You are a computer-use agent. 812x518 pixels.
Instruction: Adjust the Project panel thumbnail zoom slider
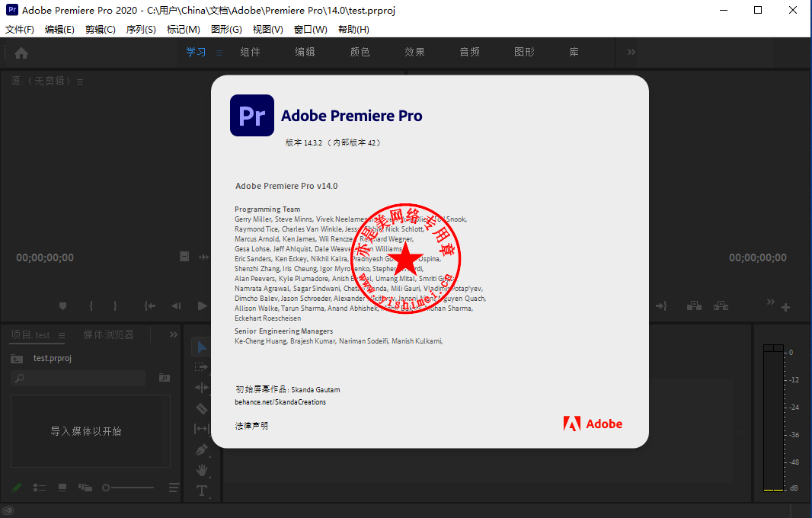129,488
